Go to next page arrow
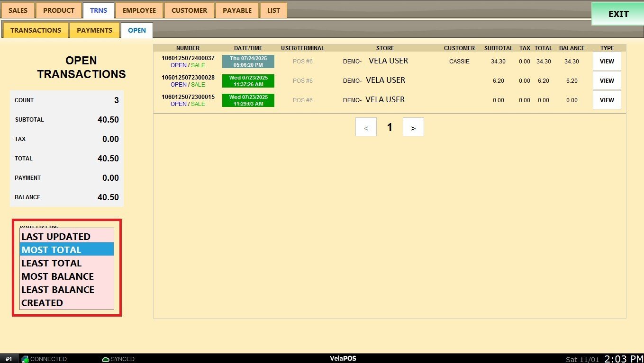 coord(413,127)
